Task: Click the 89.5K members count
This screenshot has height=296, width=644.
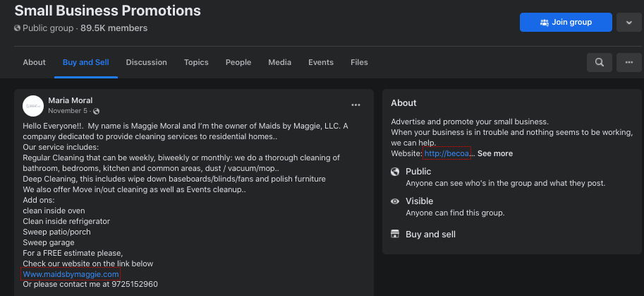Action: coord(114,28)
